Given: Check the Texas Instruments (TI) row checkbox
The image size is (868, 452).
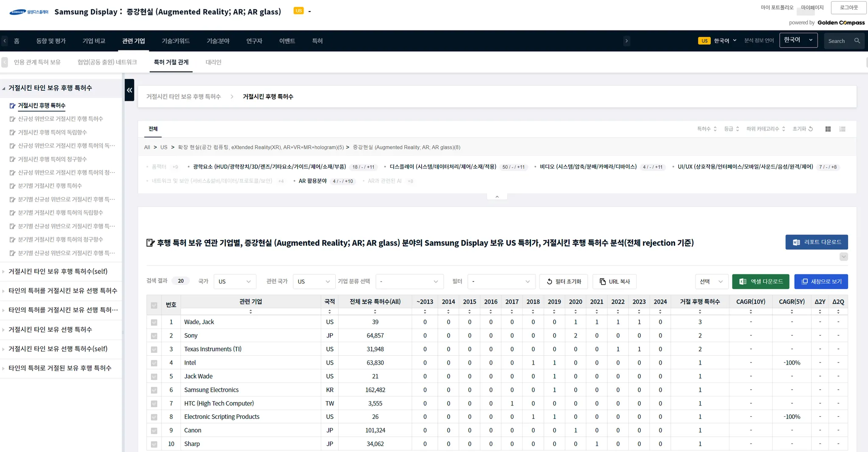Looking at the screenshot, I should 154,349.
